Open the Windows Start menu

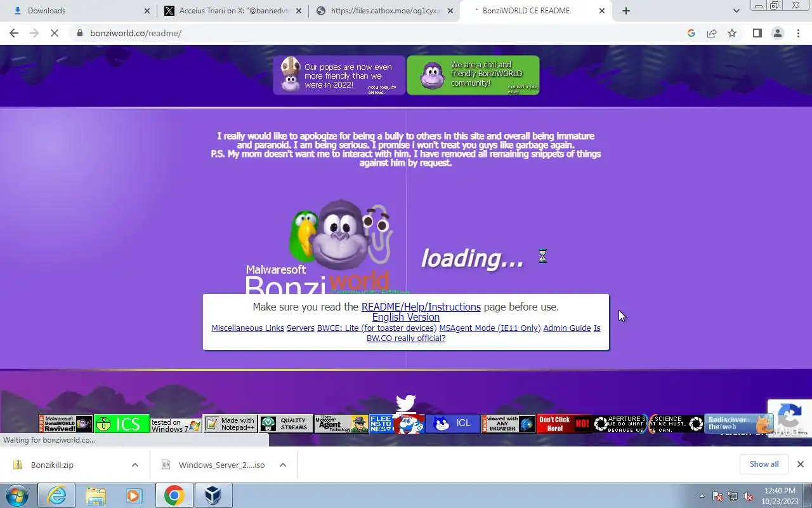(17, 495)
